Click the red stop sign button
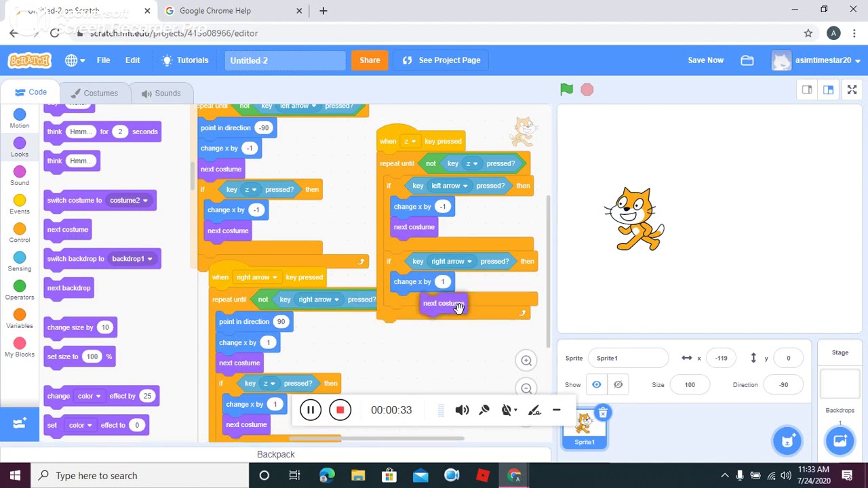Screen dimensions: 868x488 coord(587,89)
